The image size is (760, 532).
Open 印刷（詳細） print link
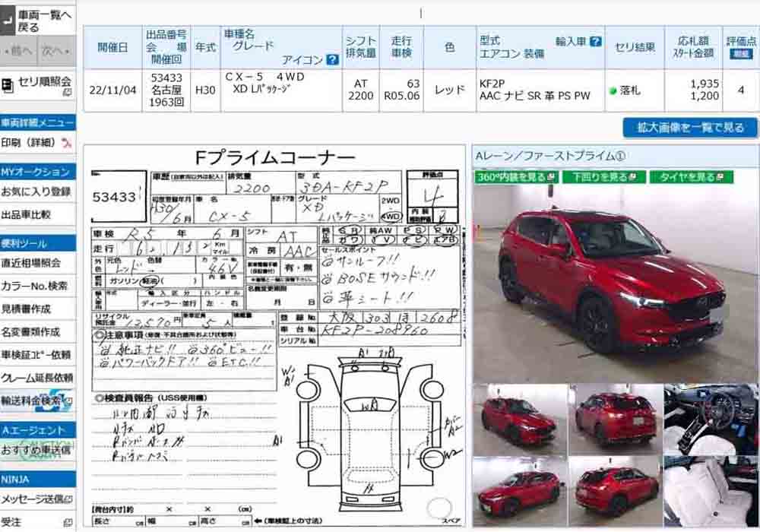(28, 142)
